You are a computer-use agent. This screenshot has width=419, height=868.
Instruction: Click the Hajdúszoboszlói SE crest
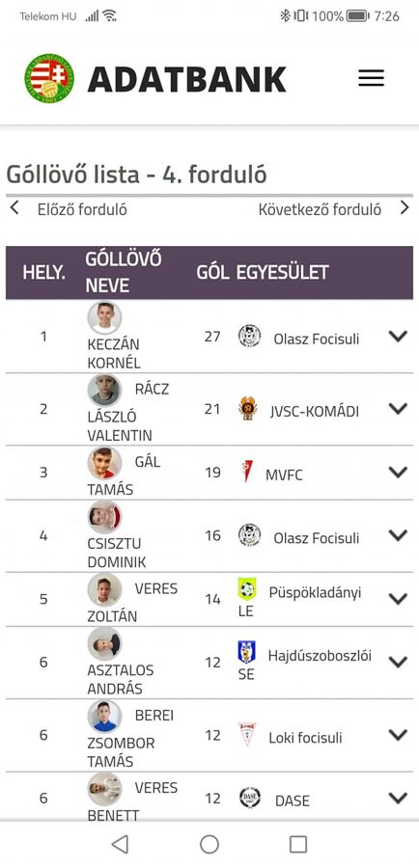pos(246,652)
